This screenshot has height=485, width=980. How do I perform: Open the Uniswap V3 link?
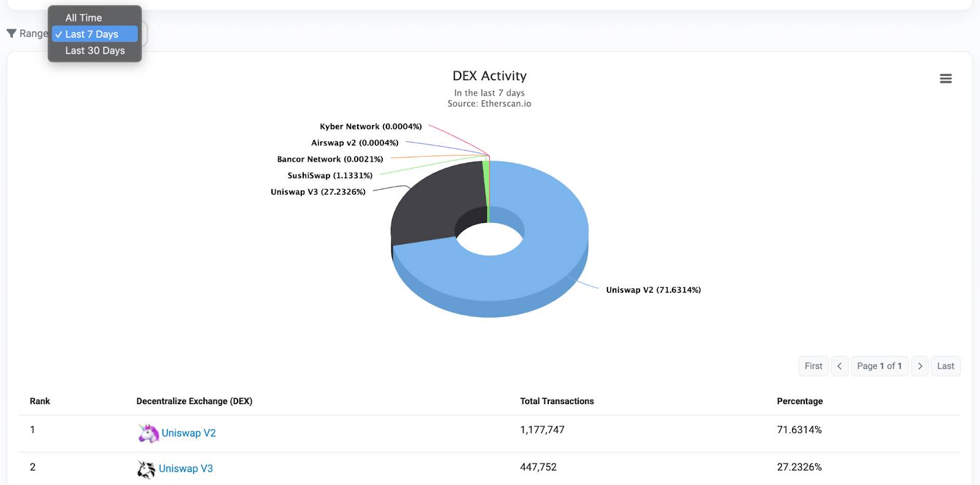tap(186, 468)
